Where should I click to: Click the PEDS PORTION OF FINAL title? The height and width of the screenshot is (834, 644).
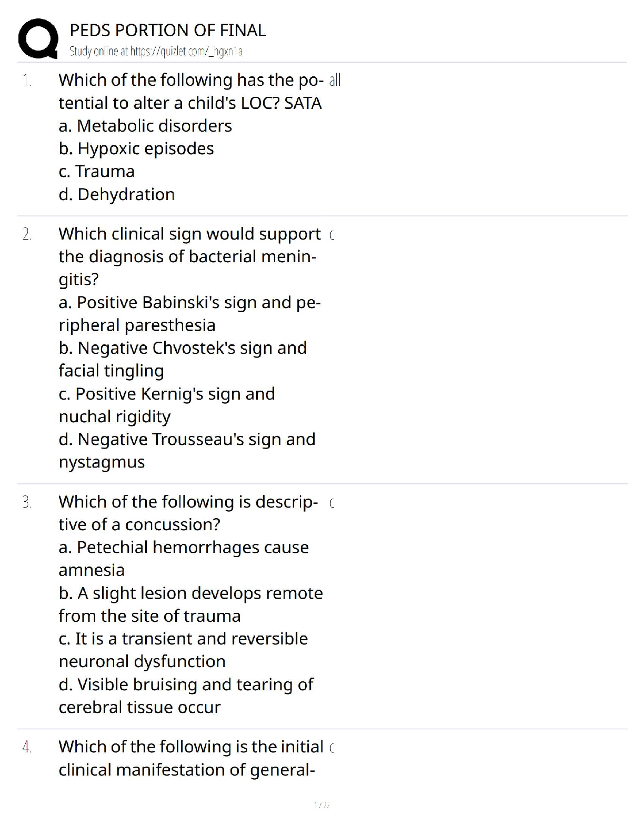(x=168, y=30)
